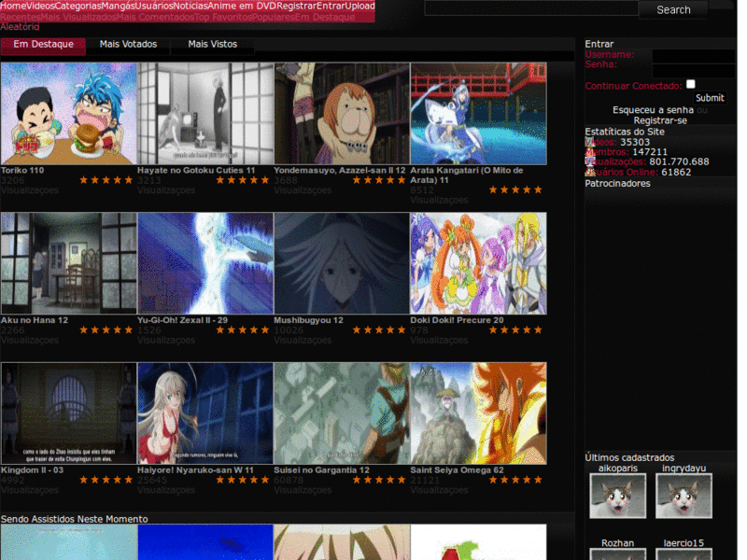Open Suisei no Gargantia 12 thumbnail

342,413
